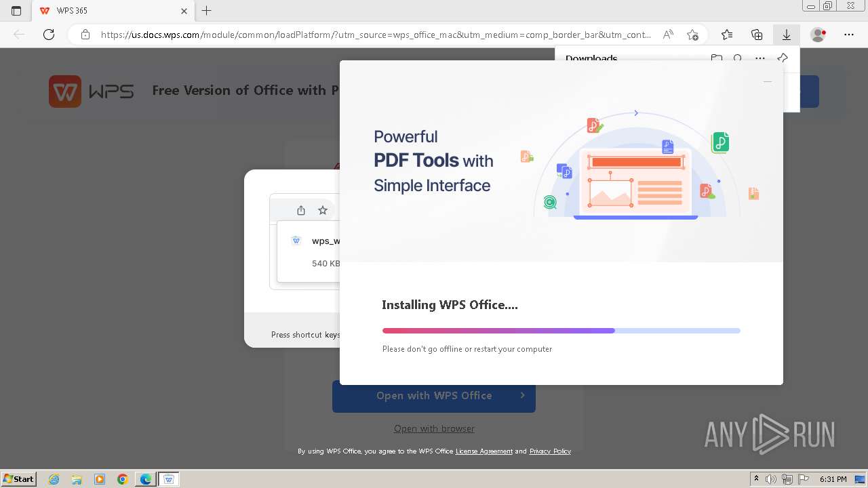868x488 pixels.
Task: Open Edge Settings and more menu
Action: click(x=849, y=35)
